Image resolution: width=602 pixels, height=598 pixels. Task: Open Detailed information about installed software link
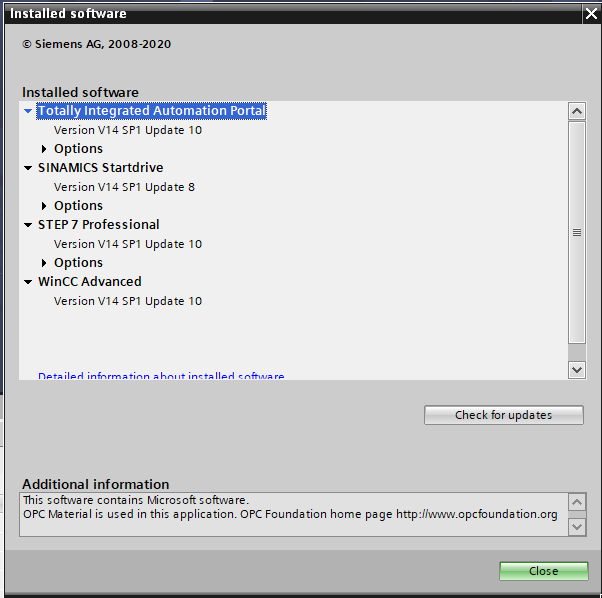click(161, 376)
